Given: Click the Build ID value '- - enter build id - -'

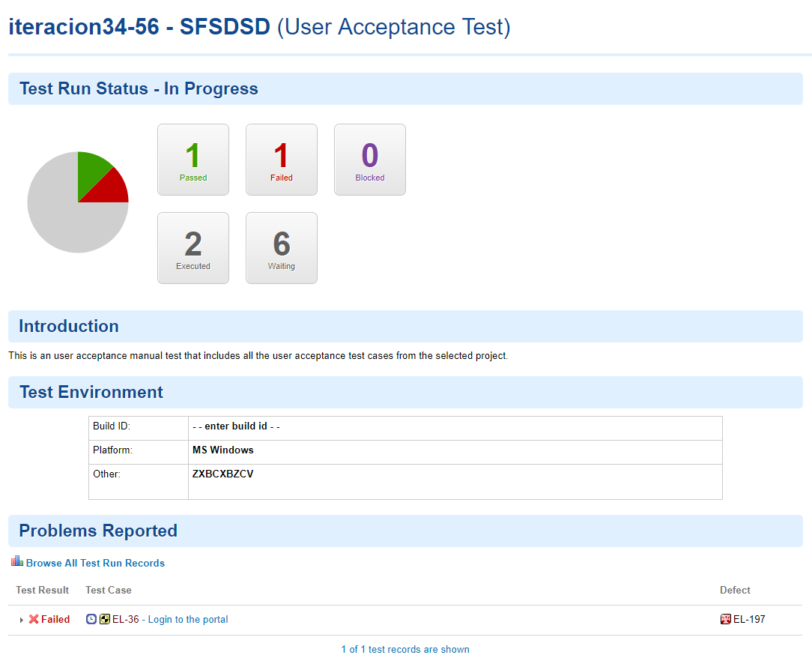Looking at the screenshot, I should [x=236, y=426].
